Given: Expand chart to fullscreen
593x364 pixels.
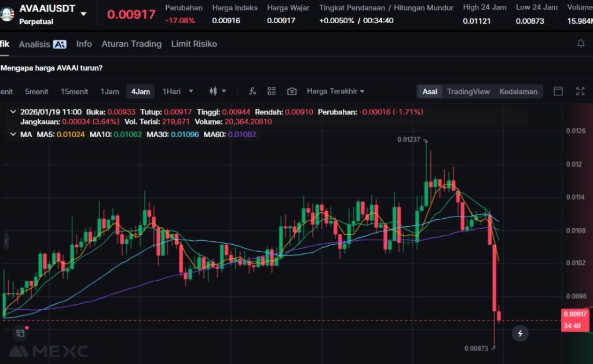Looking at the screenshot, I should click(580, 91).
